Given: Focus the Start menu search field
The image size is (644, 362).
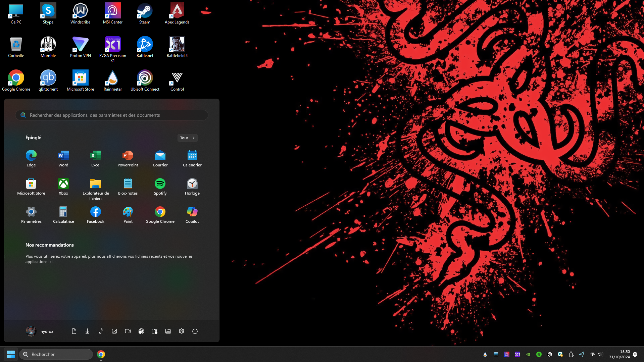Looking at the screenshot, I should click(x=112, y=115).
